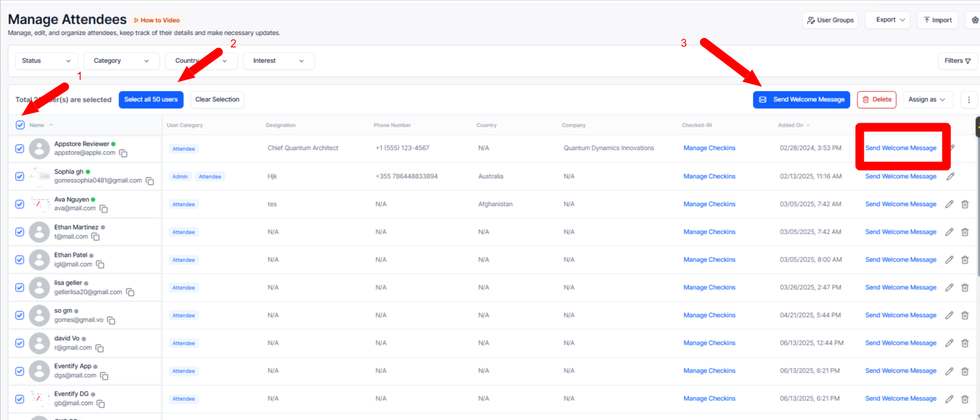
Task: Open the Status filter dropdown
Action: point(46,61)
